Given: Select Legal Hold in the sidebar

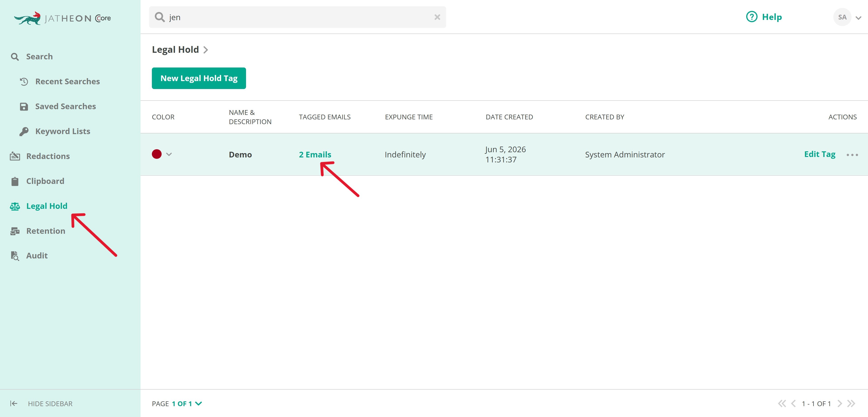Looking at the screenshot, I should (x=47, y=206).
